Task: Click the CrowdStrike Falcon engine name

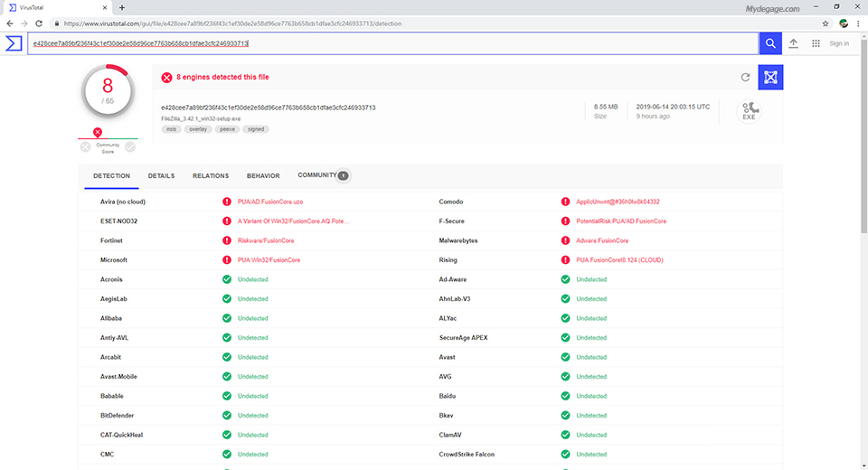Action: (467, 455)
